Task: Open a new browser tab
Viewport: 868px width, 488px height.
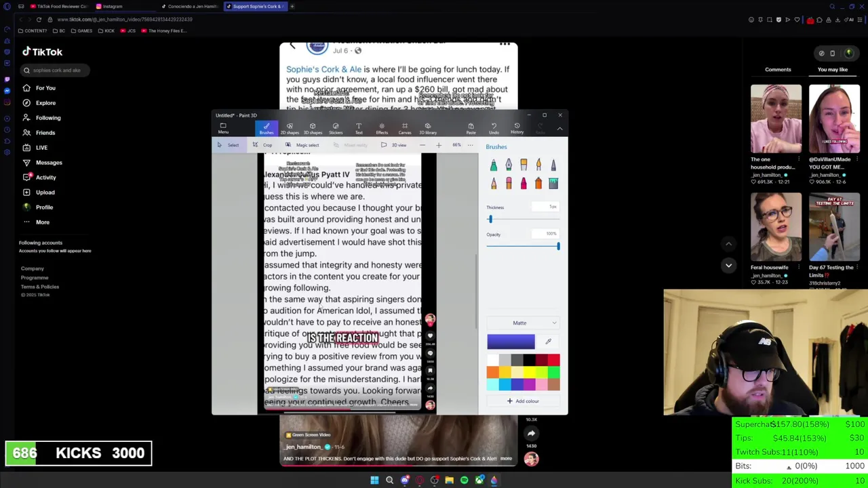Action: click(292, 6)
